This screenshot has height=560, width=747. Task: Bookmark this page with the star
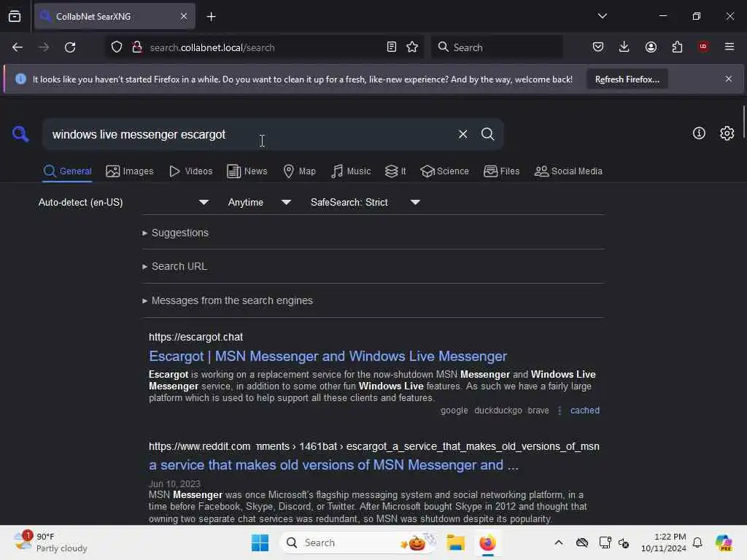coord(413,47)
